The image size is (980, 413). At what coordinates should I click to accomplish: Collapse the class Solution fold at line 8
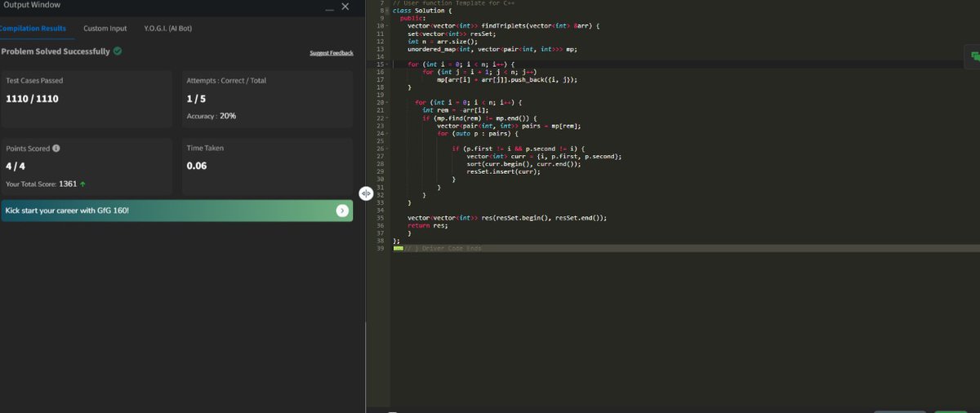pos(387,11)
